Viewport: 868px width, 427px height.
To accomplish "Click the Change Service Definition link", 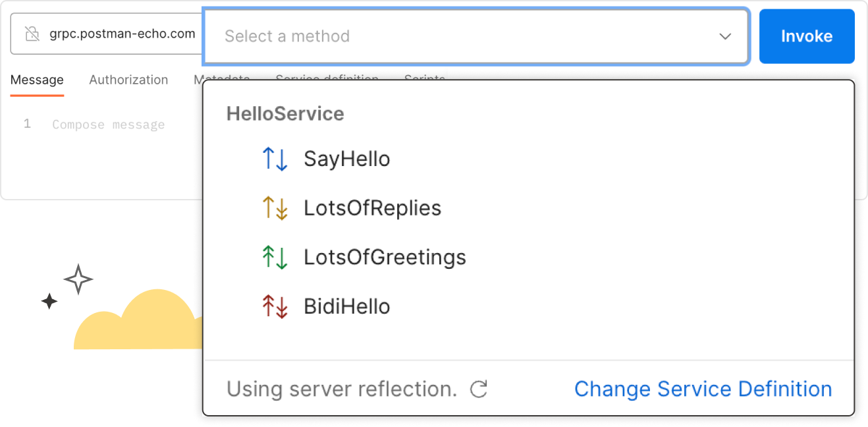I will point(702,389).
